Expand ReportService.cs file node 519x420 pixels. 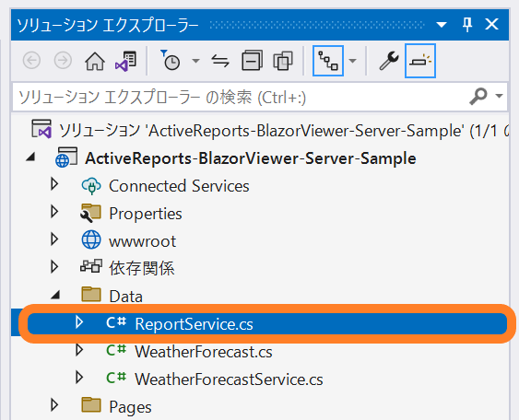tap(79, 321)
